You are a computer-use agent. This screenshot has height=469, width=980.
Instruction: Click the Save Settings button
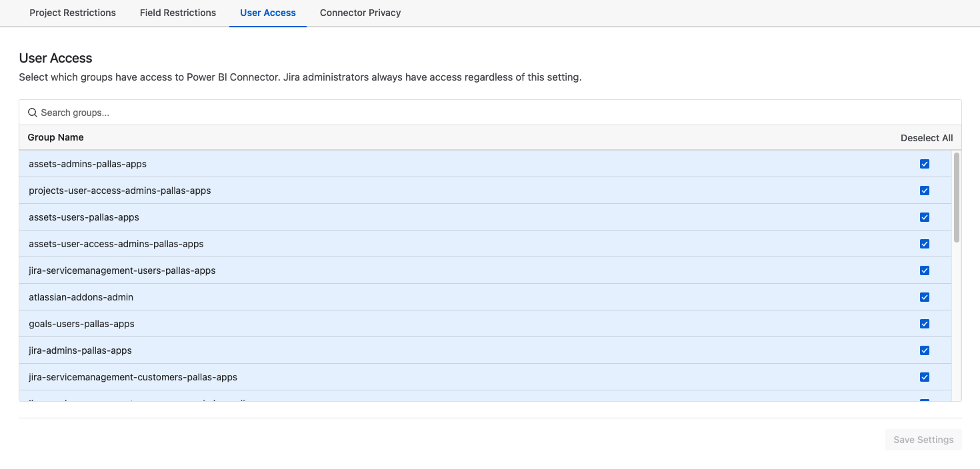coord(923,440)
